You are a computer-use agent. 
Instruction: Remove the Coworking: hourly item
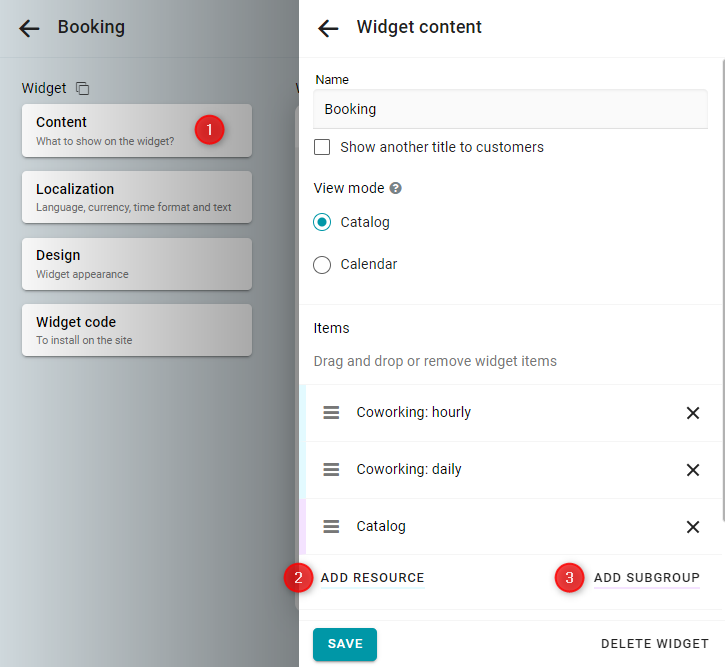(693, 413)
